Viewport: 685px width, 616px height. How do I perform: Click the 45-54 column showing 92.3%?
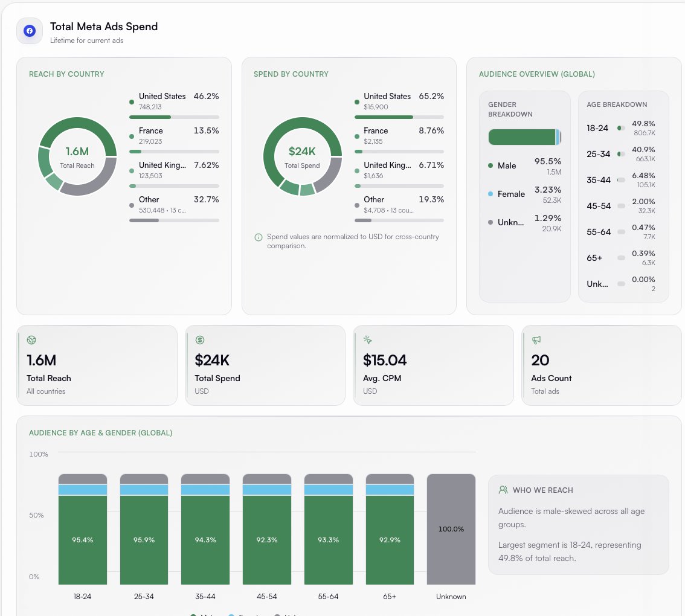pyautogui.click(x=267, y=529)
